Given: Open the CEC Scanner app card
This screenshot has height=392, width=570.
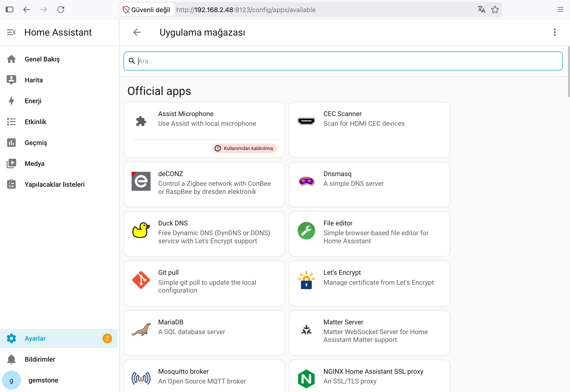Looking at the screenshot, I should [x=369, y=130].
